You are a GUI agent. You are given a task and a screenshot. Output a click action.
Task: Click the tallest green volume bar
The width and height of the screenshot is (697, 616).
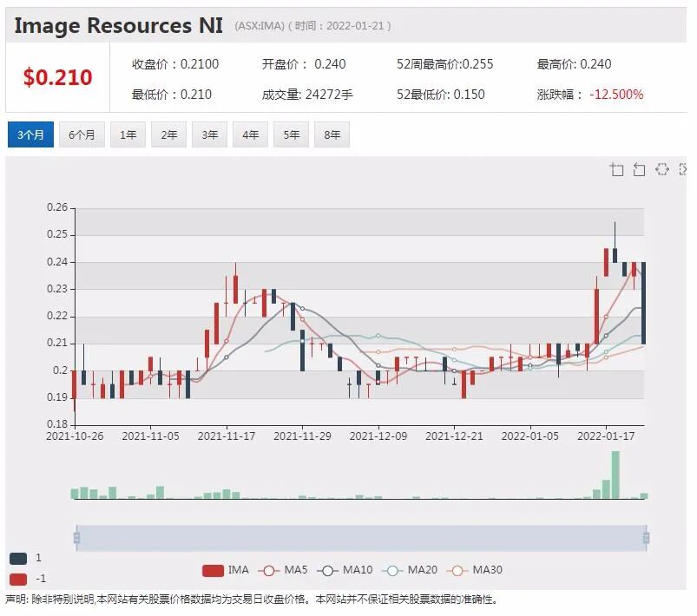[615, 475]
